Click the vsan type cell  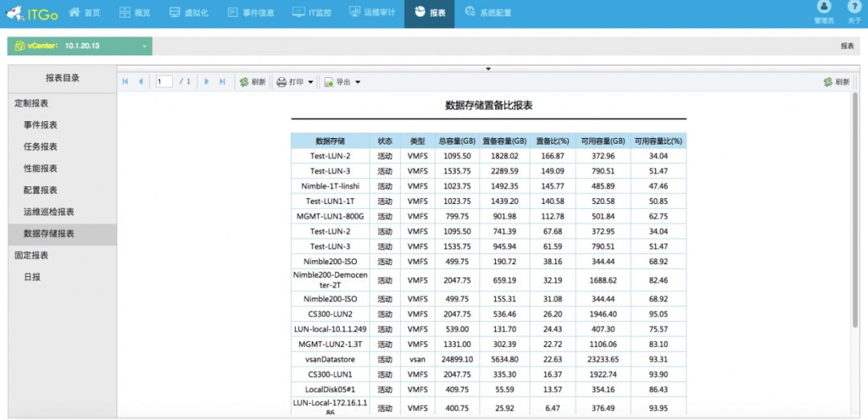pos(417,359)
